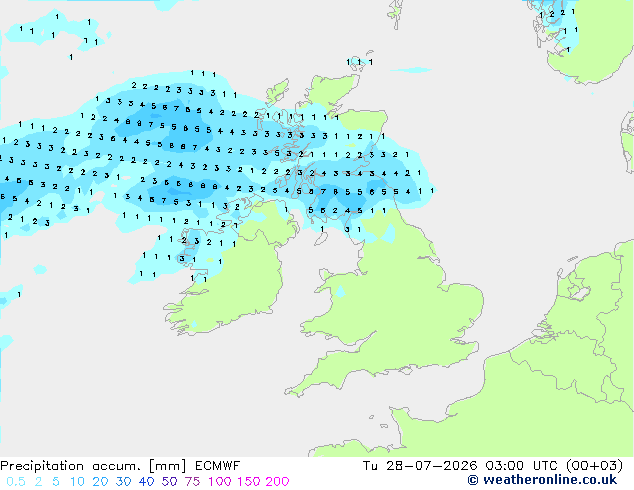The height and width of the screenshot is (490, 634).
Task: Click the Isle of Man on the map
Action: click(320, 239)
